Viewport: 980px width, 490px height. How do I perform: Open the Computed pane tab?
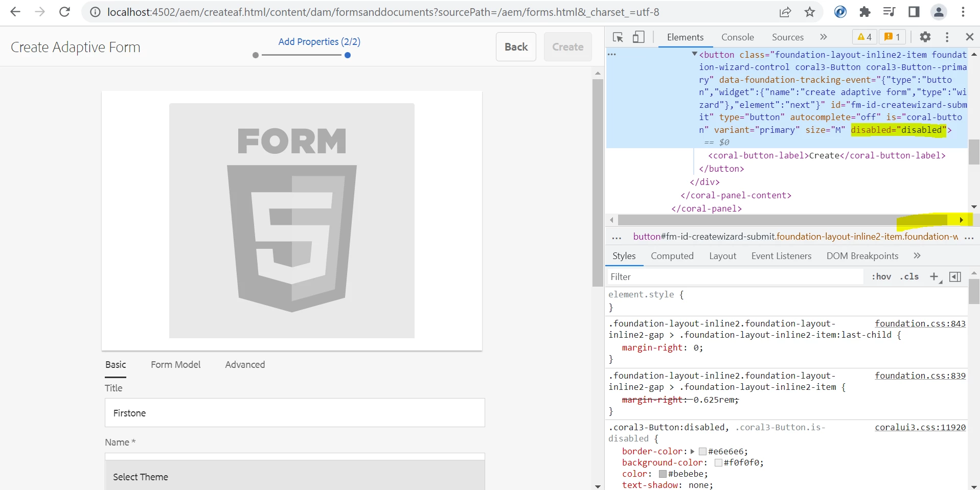coord(672,256)
